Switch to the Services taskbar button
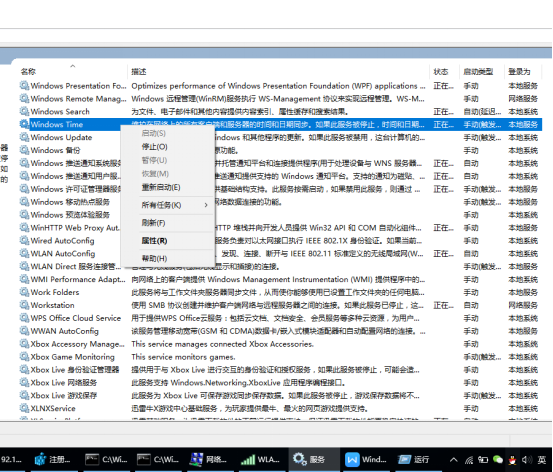The width and height of the screenshot is (553, 472). pos(314,459)
